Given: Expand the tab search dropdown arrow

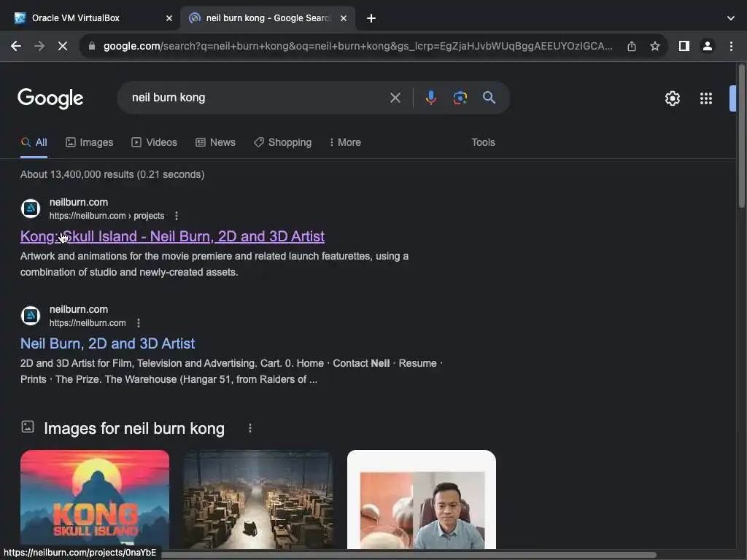Looking at the screenshot, I should point(731,18).
